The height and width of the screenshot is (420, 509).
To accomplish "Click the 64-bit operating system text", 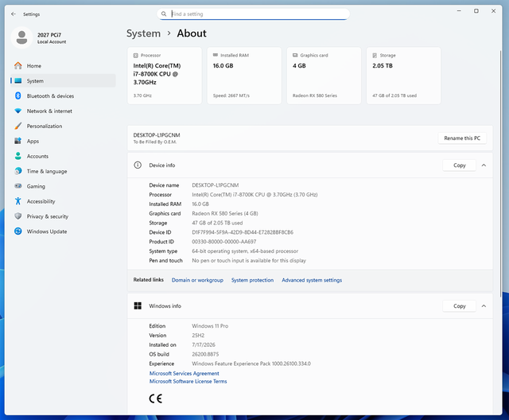I will tap(245, 251).
